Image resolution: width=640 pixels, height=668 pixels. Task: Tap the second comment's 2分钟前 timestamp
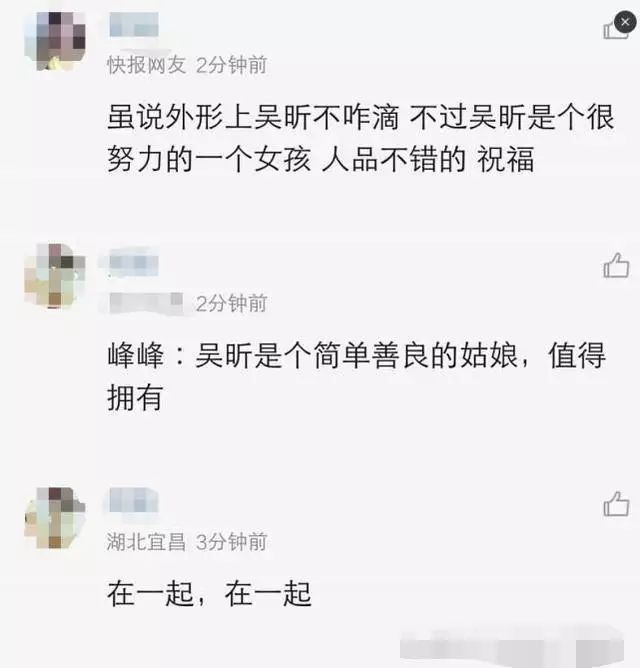pos(231,304)
